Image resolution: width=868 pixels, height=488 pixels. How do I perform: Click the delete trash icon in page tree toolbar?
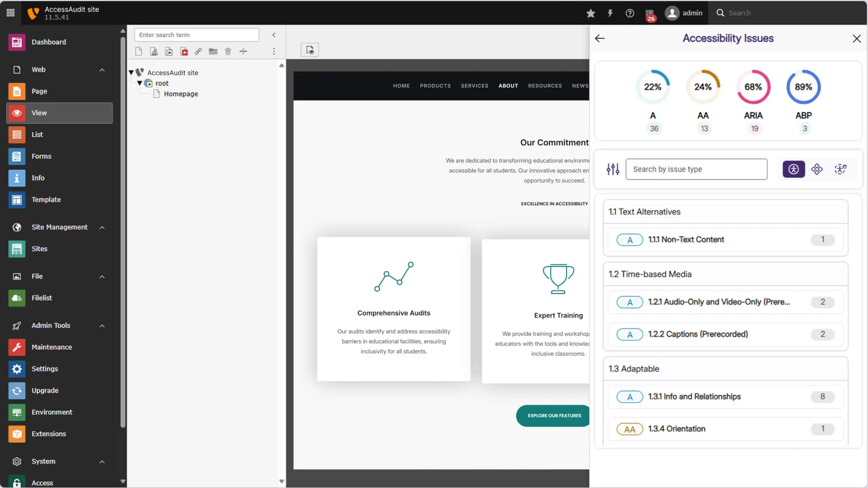point(228,51)
